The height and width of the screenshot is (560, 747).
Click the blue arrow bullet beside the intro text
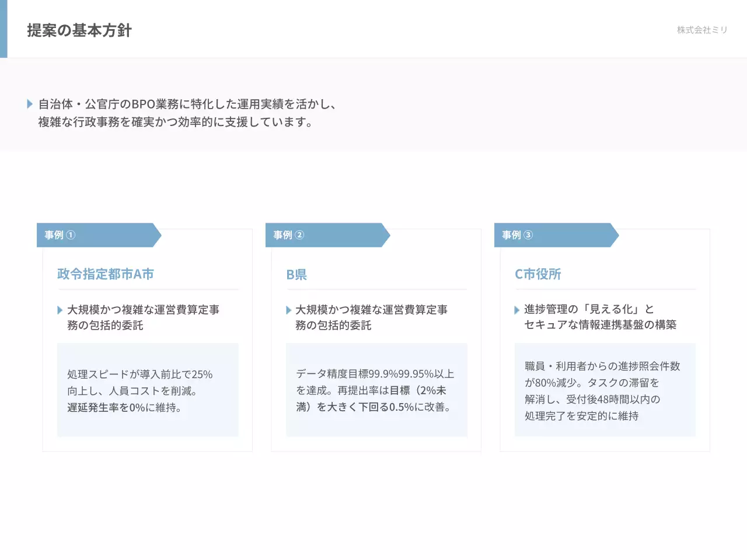point(30,103)
